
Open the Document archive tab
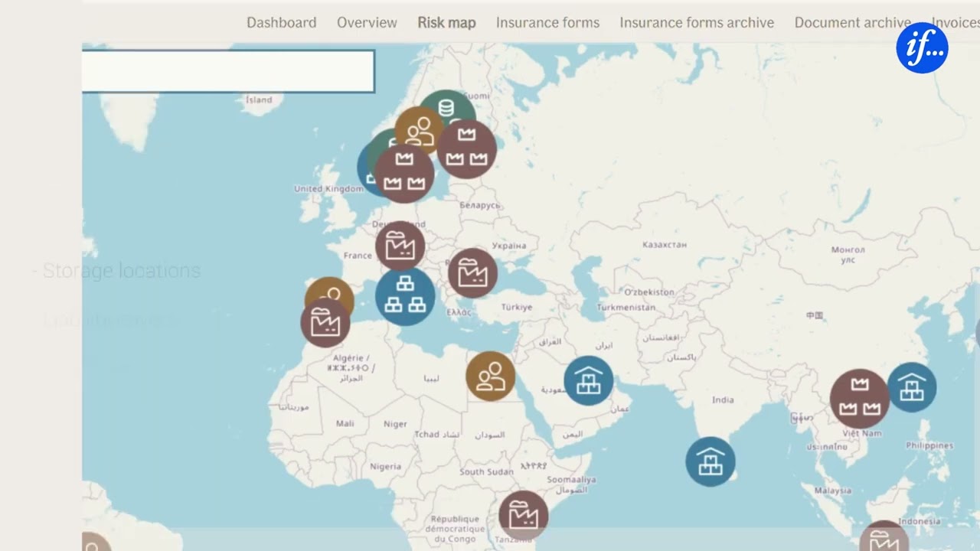pos(852,22)
